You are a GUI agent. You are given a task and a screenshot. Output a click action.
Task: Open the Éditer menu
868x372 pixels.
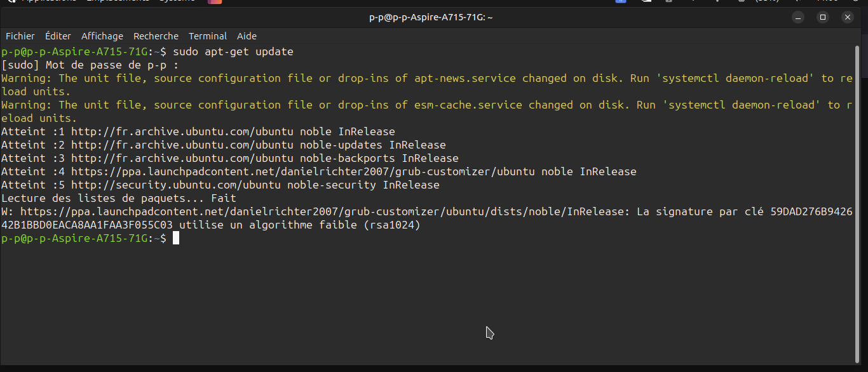click(58, 36)
